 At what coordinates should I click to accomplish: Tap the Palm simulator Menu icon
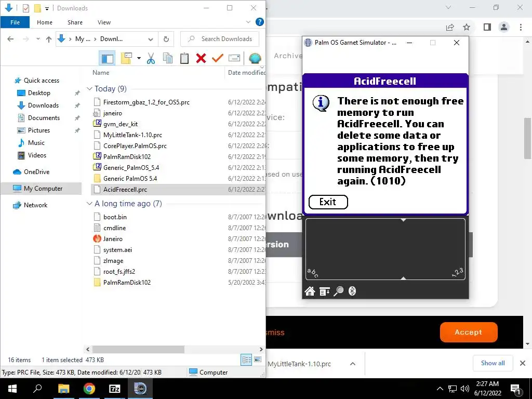point(324,291)
